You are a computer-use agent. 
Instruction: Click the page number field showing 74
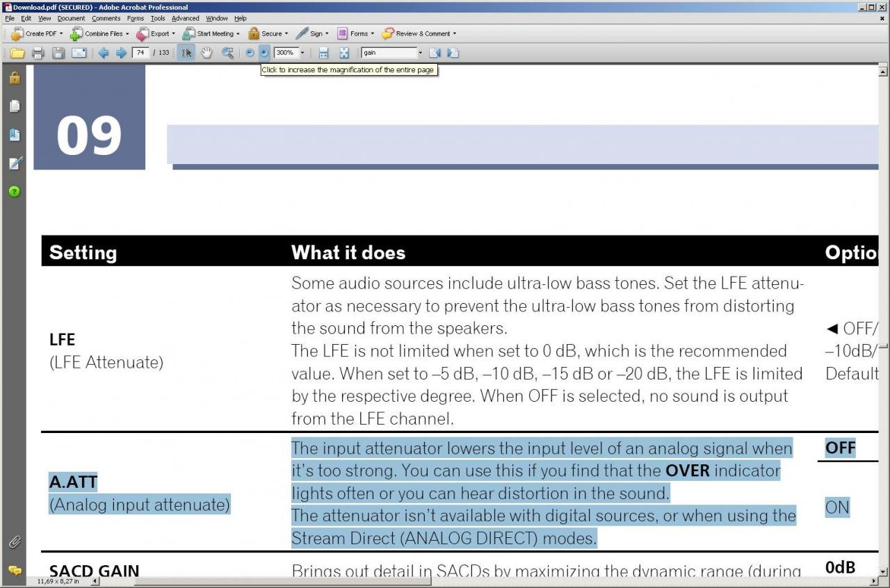[141, 53]
